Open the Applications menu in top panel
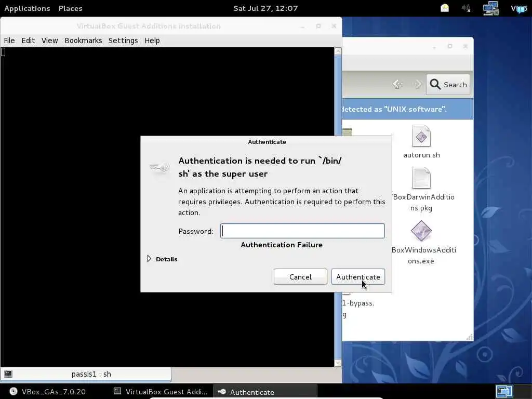The width and height of the screenshot is (532, 399). point(27,8)
